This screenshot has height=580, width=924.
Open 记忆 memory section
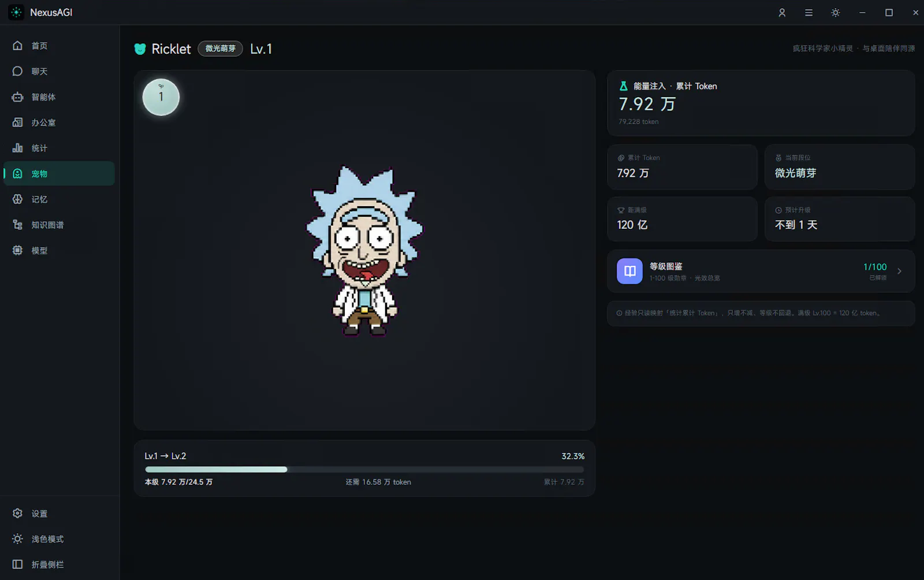59,199
